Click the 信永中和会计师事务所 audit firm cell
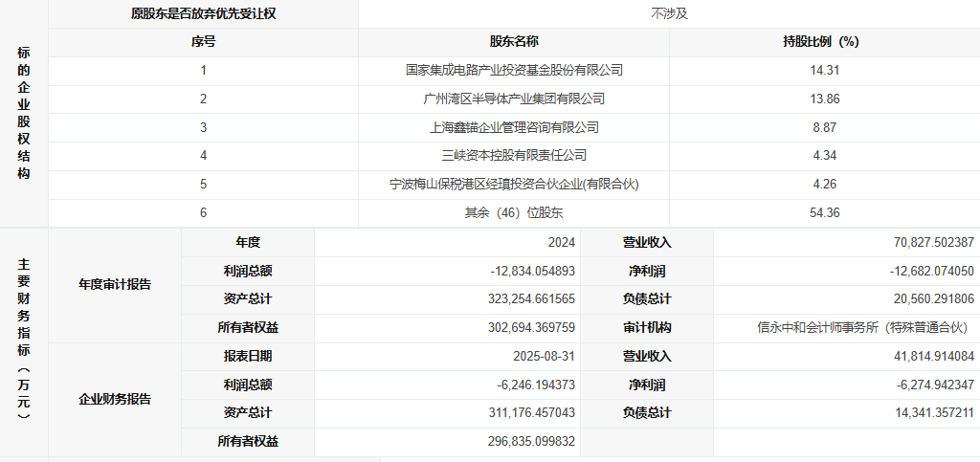Screen dimensions: 980x462 point(862,327)
